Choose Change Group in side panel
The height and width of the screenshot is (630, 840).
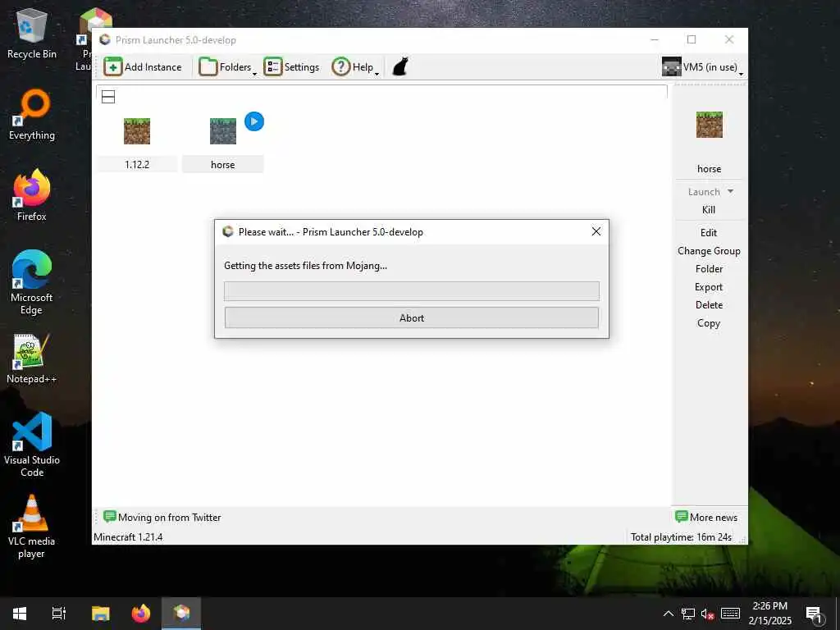[x=709, y=251]
